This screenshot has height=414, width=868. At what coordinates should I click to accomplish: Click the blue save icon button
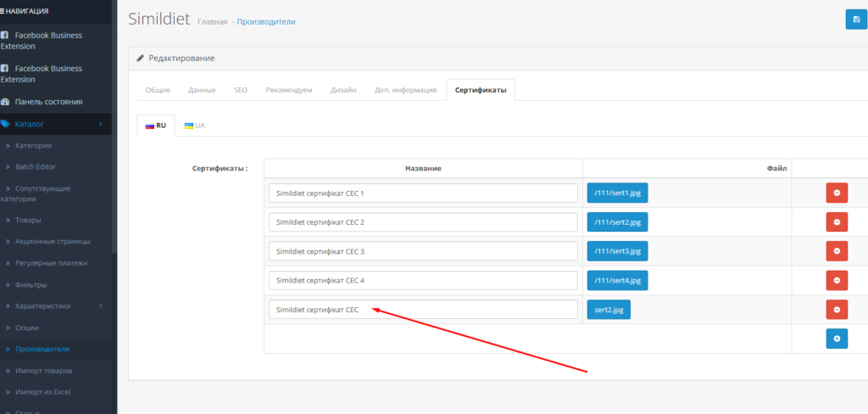coord(855,20)
